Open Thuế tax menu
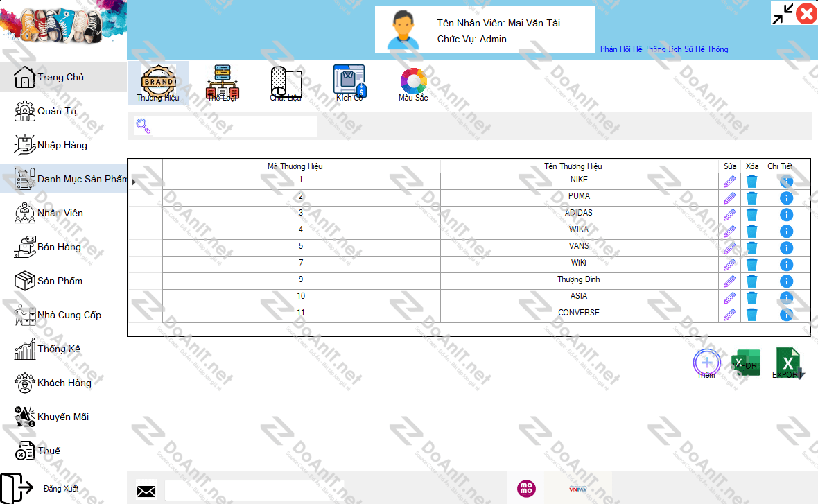This screenshot has height=504, width=818. coord(63,450)
